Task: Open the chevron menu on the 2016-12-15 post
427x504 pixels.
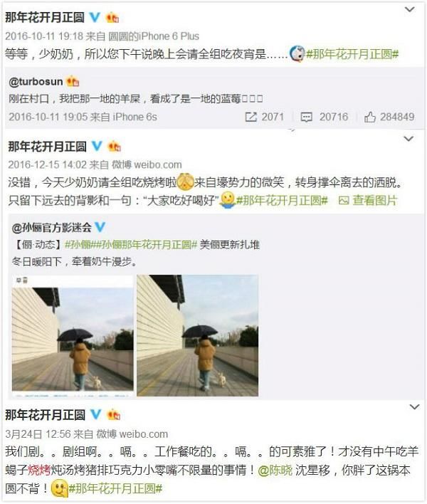Action: click(x=408, y=139)
